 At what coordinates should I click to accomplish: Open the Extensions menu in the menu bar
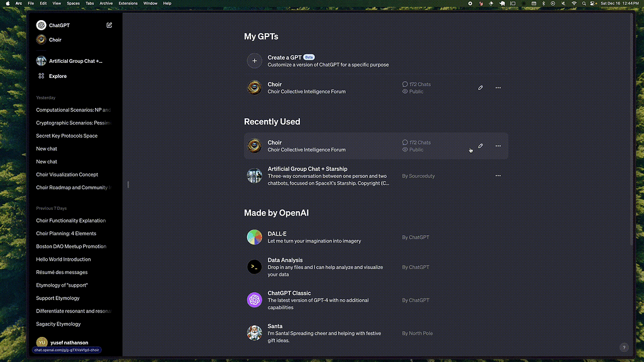coord(128,3)
